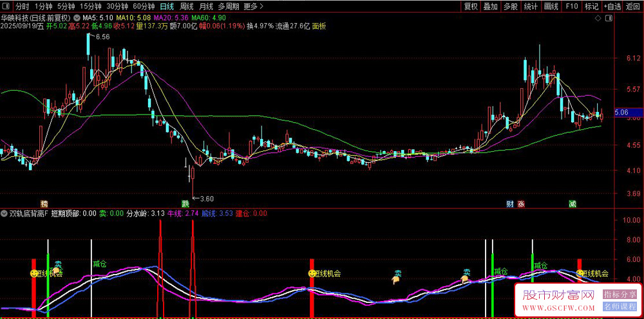The height and width of the screenshot is (319, 644).
Task: Expand the 更多 periods menu
Action: pos(253,6)
